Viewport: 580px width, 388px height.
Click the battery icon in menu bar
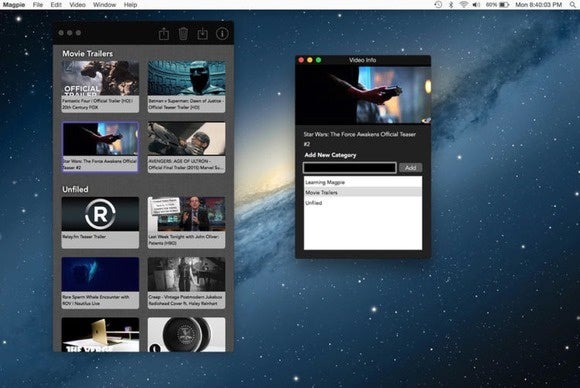click(x=504, y=4)
